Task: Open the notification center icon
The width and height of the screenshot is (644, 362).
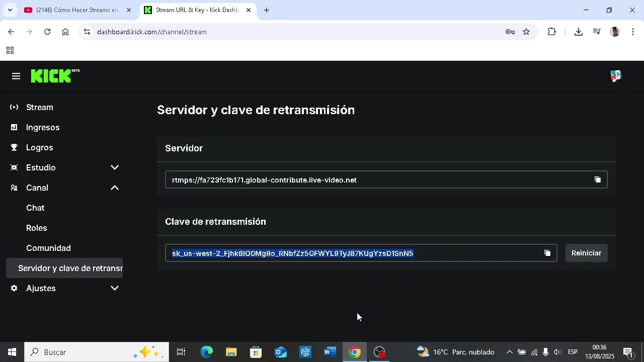Action: 628,352
